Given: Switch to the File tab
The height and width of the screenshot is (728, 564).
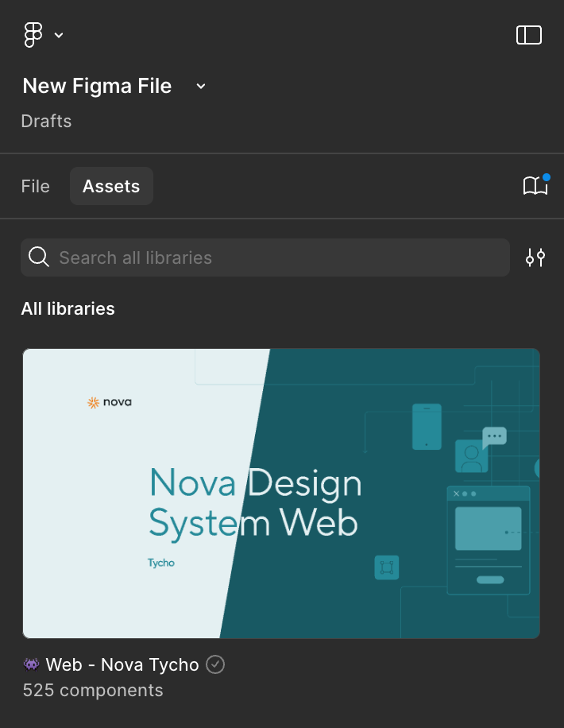Looking at the screenshot, I should [35, 186].
